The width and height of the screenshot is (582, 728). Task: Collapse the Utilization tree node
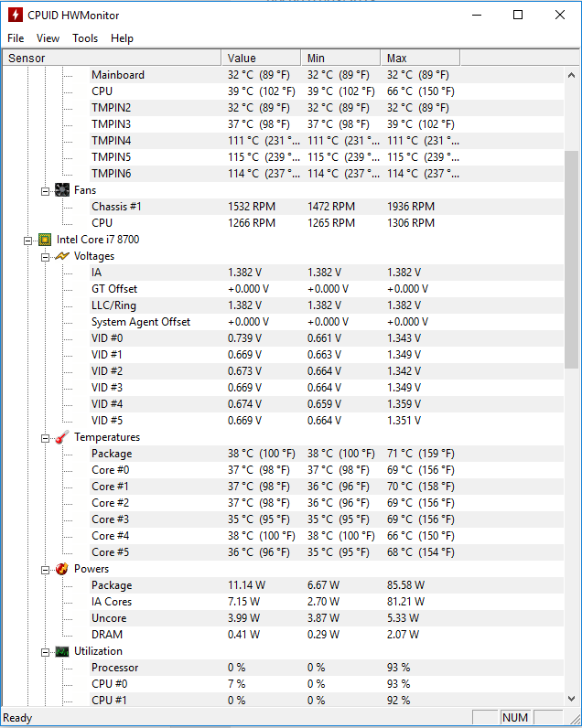(x=45, y=652)
